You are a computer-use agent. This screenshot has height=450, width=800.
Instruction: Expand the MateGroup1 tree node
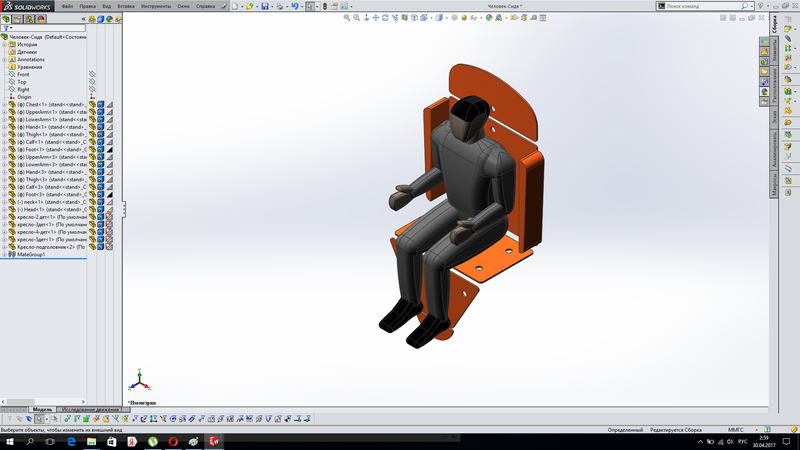[4, 254]
